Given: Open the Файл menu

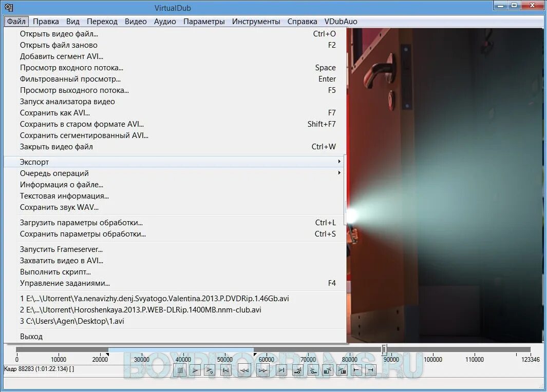Looking at the screenshot, I should pos(16,21).
